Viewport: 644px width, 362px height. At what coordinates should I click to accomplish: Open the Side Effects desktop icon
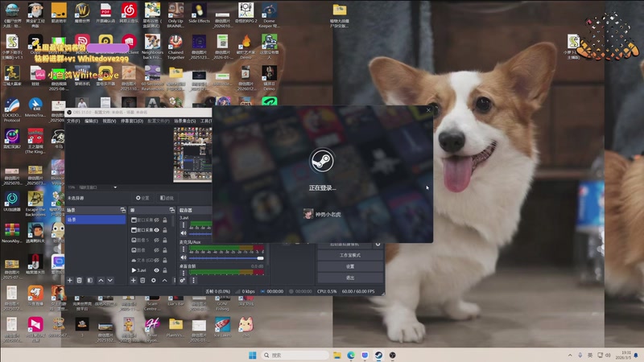coord(199,12)
